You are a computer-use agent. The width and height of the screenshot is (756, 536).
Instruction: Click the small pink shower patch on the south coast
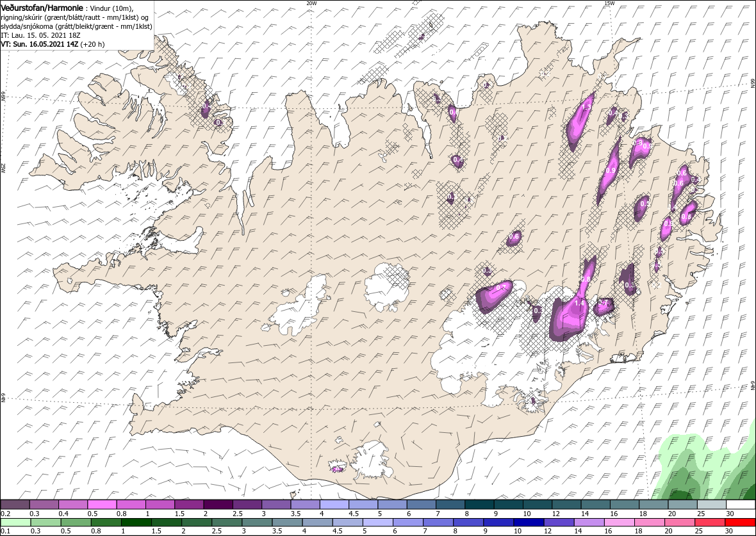(338, 469)
